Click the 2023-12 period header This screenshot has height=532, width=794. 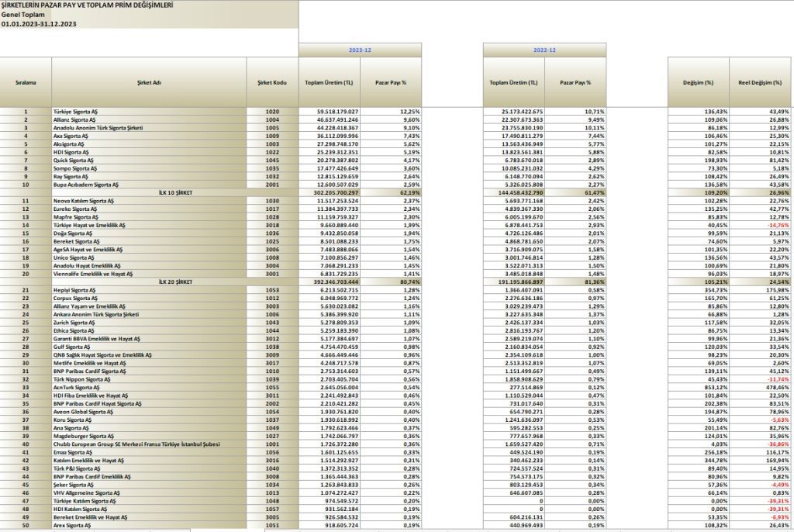click(x=360, y=50)
